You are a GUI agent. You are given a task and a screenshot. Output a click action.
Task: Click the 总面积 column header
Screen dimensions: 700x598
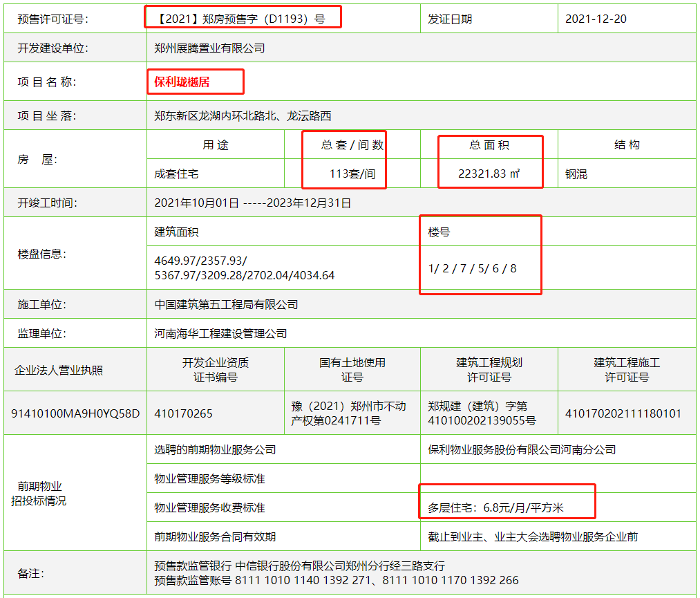[489, 144]
